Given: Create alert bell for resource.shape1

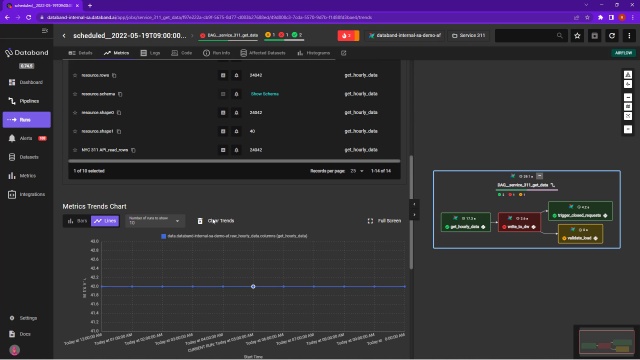Looking at the screenshot, I should coord(236,131).
